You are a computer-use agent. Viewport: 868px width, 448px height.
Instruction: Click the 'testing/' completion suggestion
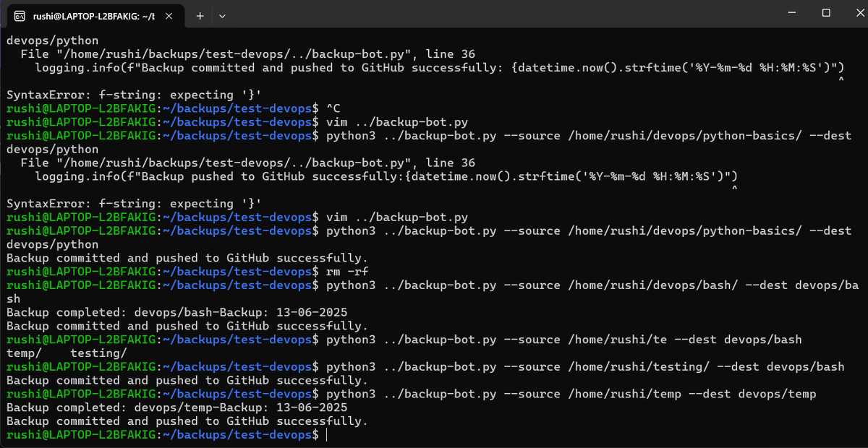(98, 353)
